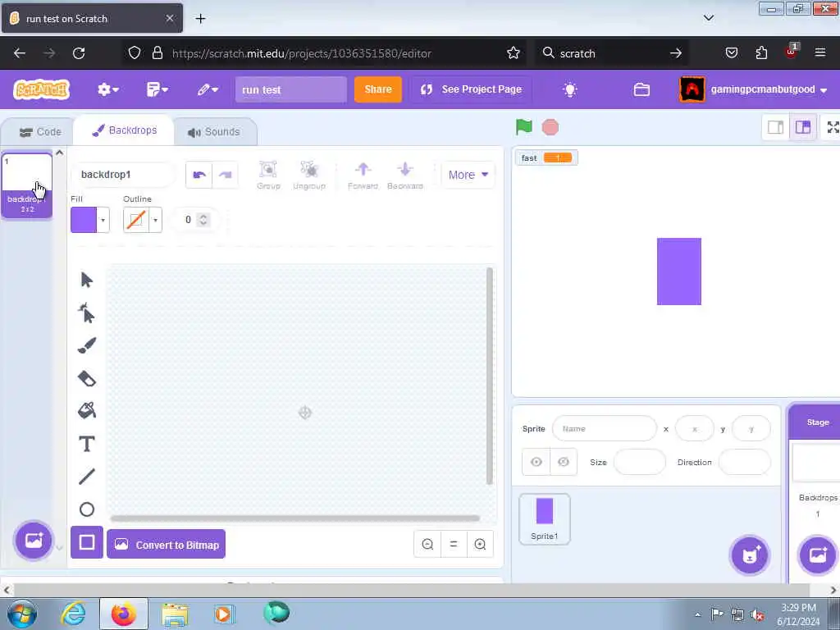Click the backdrop1 costume name field

click(123, 175)
